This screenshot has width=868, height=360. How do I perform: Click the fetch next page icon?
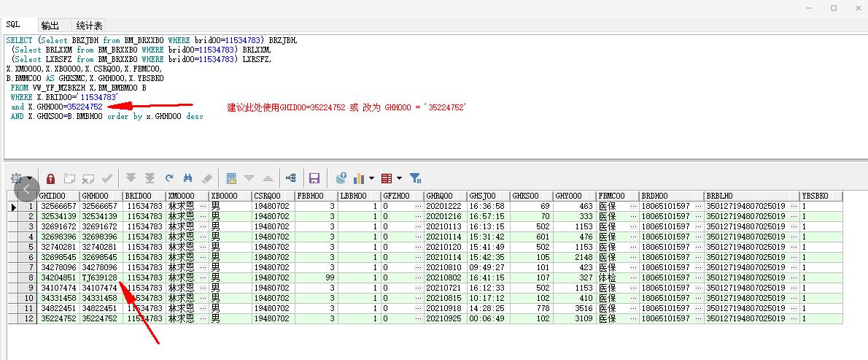pos(131,178)
